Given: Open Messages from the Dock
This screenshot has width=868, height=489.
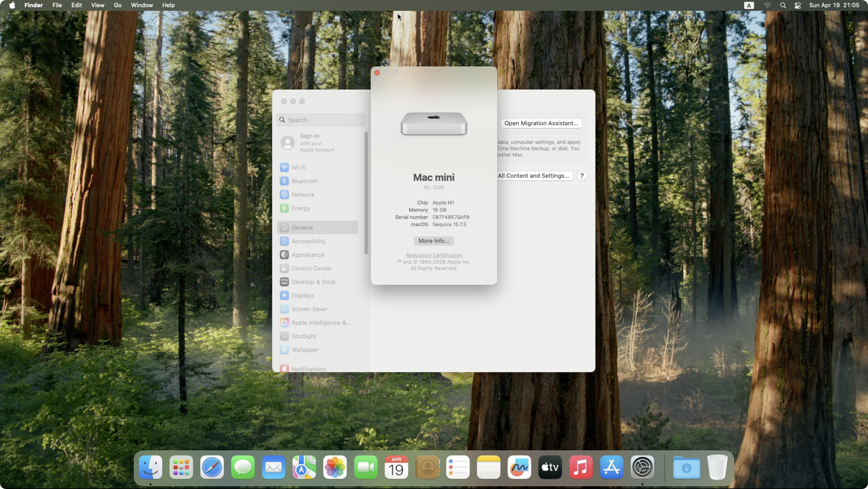Looking at the screenshot, I should [x=243, y=467].
